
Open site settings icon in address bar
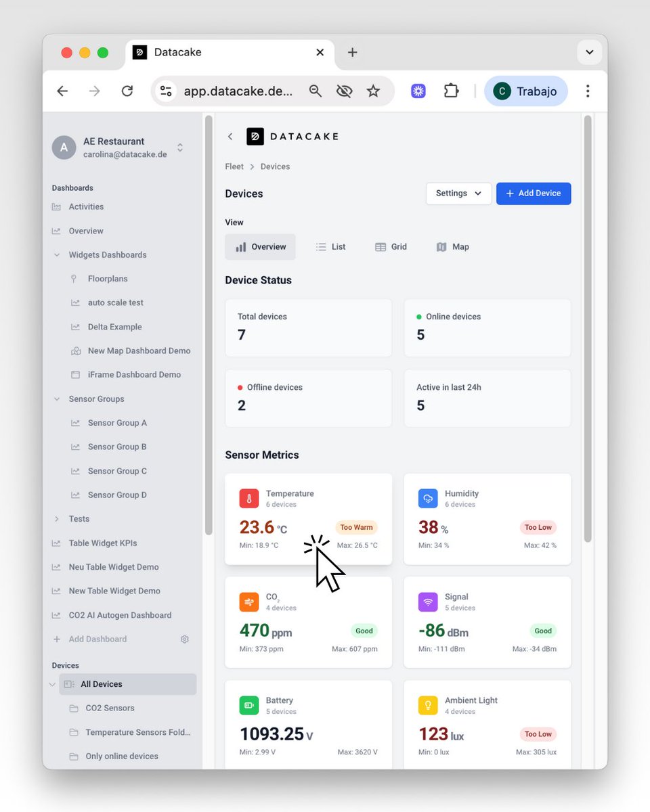(x=166, y=91)
